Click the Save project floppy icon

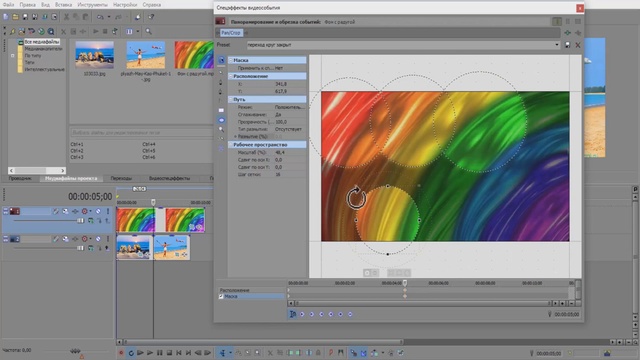(25, 17)
